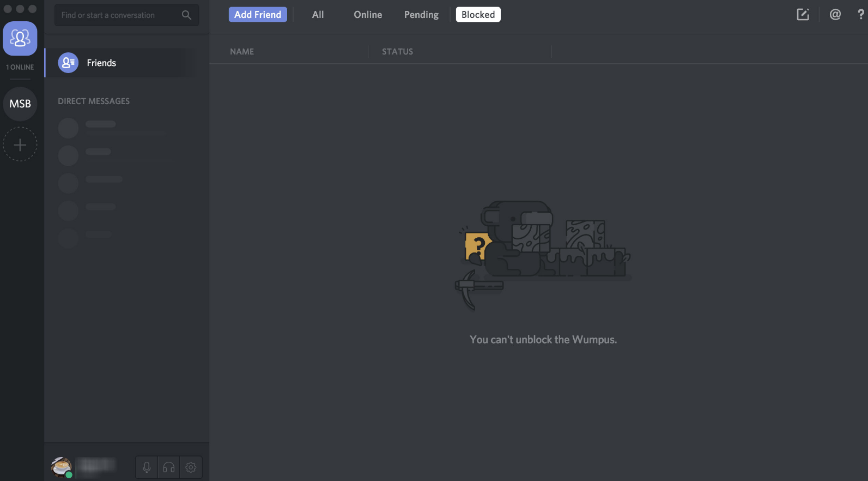Open User Settings gear
Screen dimensions: 868x481
point(191,467)
